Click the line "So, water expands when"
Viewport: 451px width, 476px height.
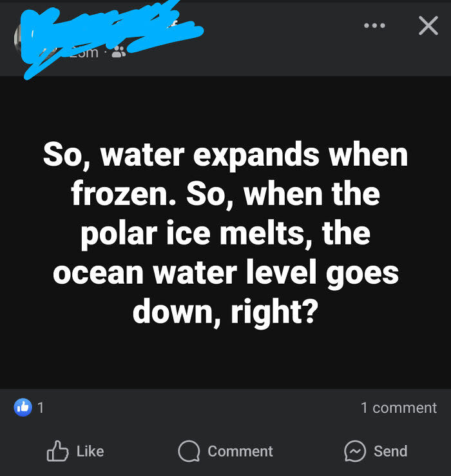pyautogui.click(x=225, y=155)
